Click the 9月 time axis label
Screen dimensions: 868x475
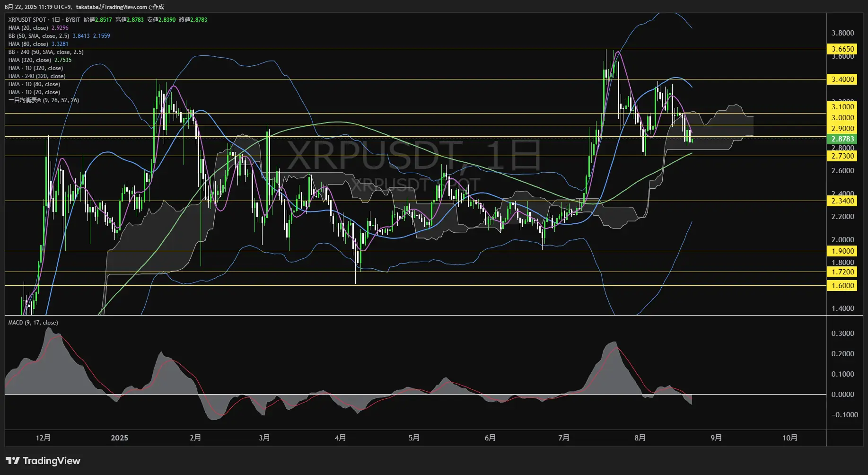point(716,438)
